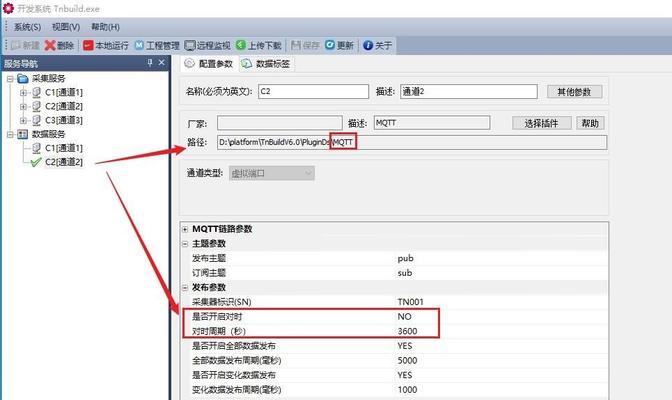The image size is (672, 400).
Task: Click the red X 删除 delete icon
Action: (x=50, y=45)
